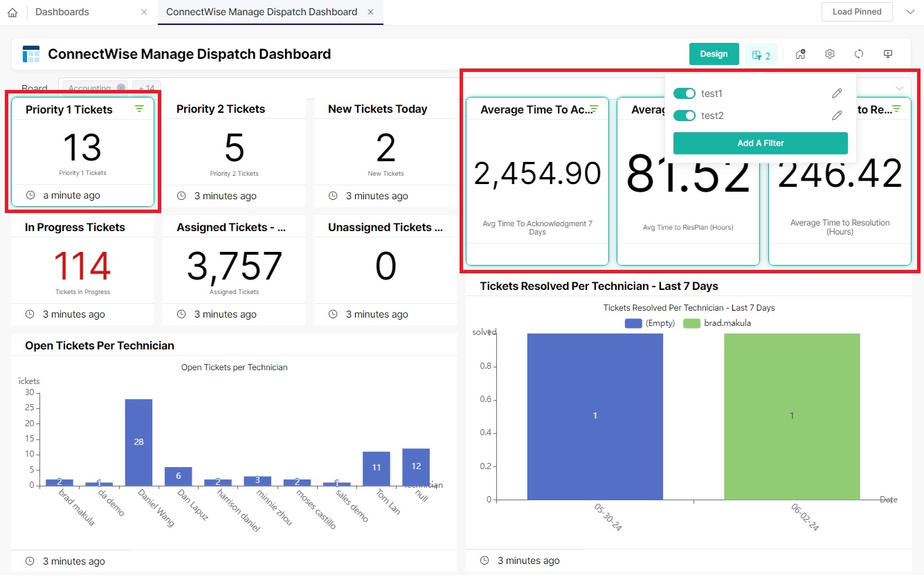Start presentation mode via monitor icon

(x=888, y=54)
